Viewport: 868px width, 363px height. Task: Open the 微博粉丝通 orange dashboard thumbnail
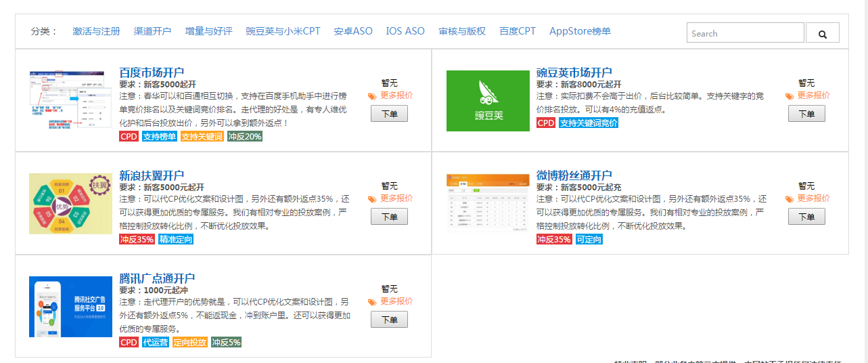coord(488,204)
